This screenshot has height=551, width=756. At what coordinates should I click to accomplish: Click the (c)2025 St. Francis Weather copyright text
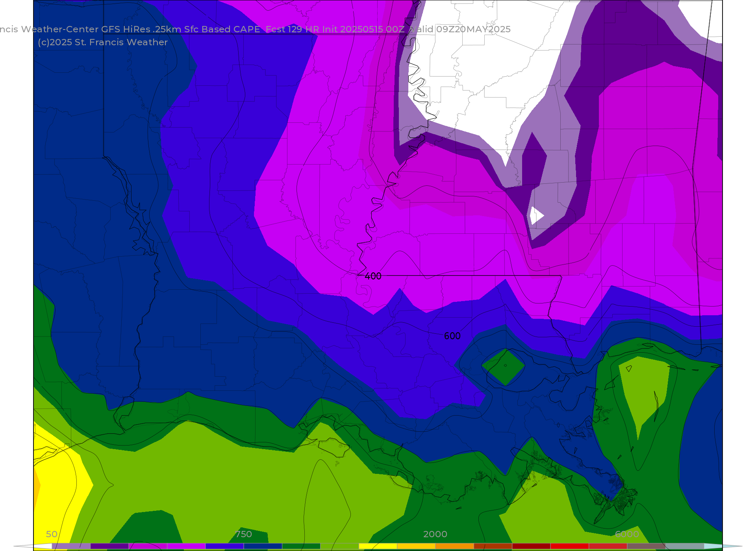tap(103, 42)
